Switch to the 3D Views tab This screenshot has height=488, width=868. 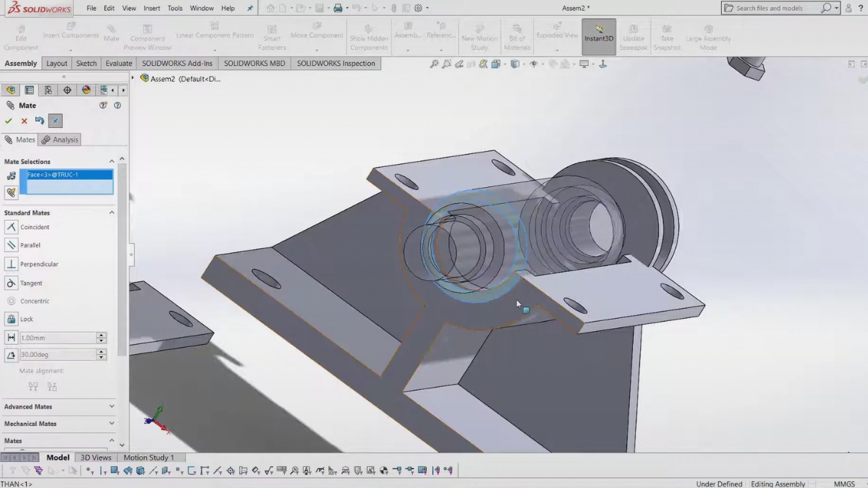95,458
